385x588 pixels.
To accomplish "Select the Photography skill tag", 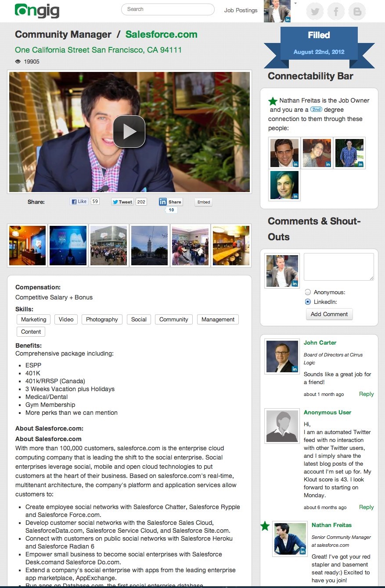I will click(x=102, y=319).
